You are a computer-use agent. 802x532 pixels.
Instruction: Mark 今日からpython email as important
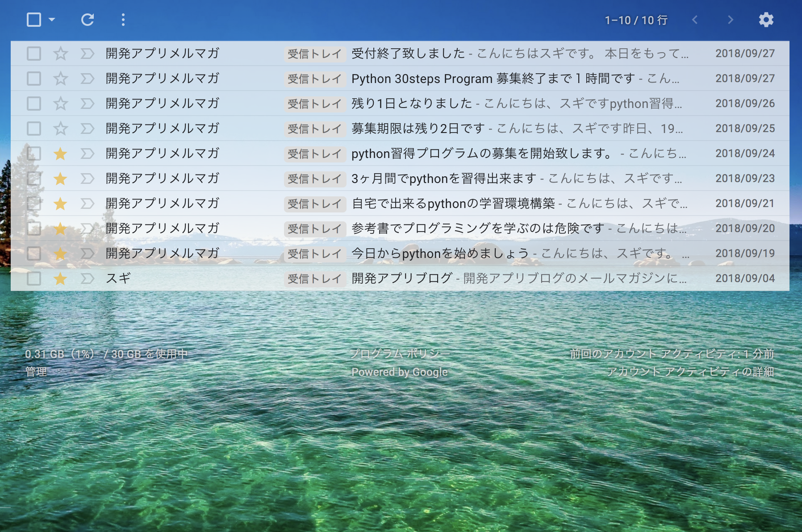(x=88, y=254)
